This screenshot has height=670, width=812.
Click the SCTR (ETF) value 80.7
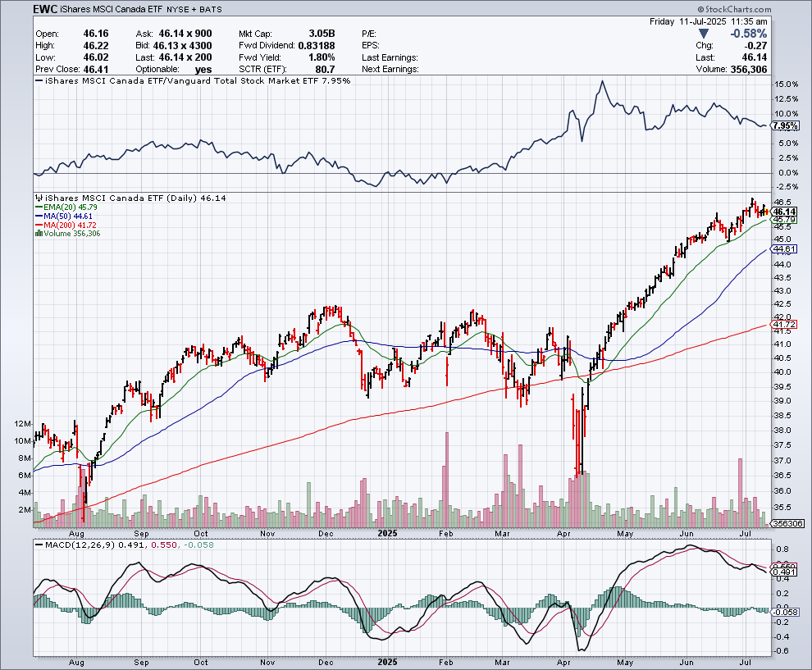pos(326,70)
